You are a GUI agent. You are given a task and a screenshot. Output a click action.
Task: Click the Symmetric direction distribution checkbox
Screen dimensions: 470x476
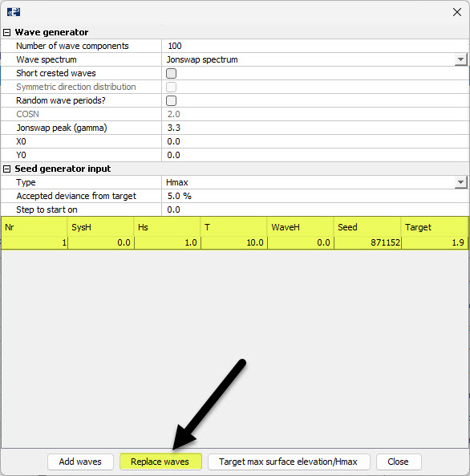pos(171,87)
